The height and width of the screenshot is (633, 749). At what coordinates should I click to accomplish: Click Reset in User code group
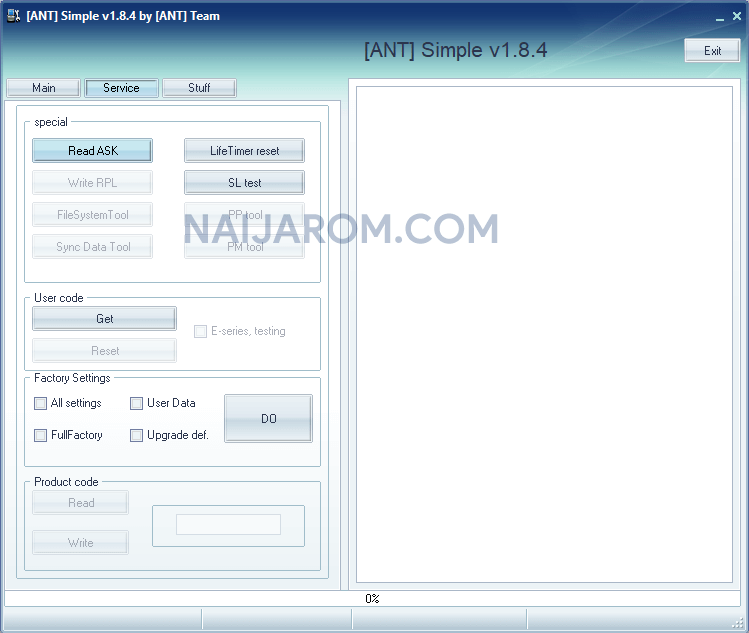pos(105,351)
